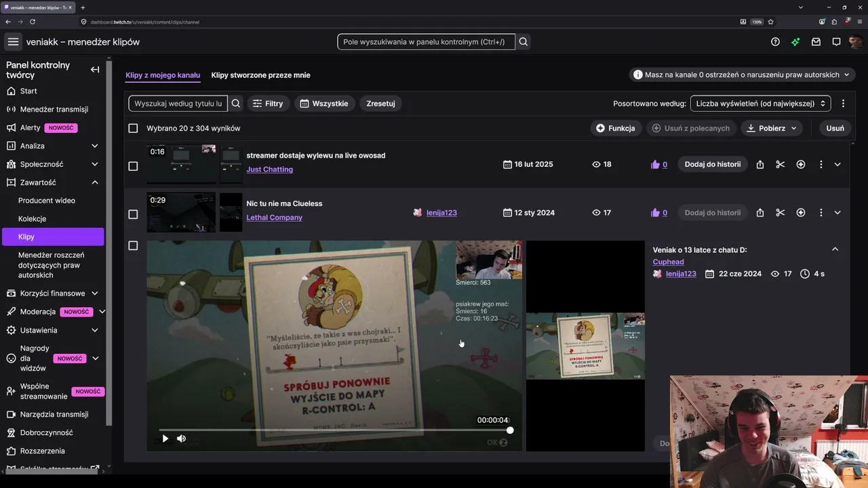Expand the copyright warnings notice
868x488 pixels.
[x=743, y=75]
